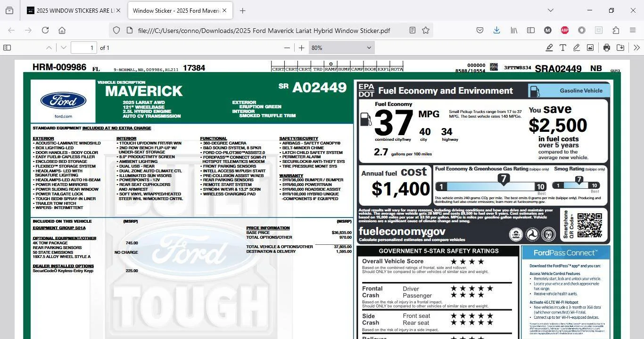Click the local file page-info icon
This screenshot has width=644, height=339.
[129, 30]
